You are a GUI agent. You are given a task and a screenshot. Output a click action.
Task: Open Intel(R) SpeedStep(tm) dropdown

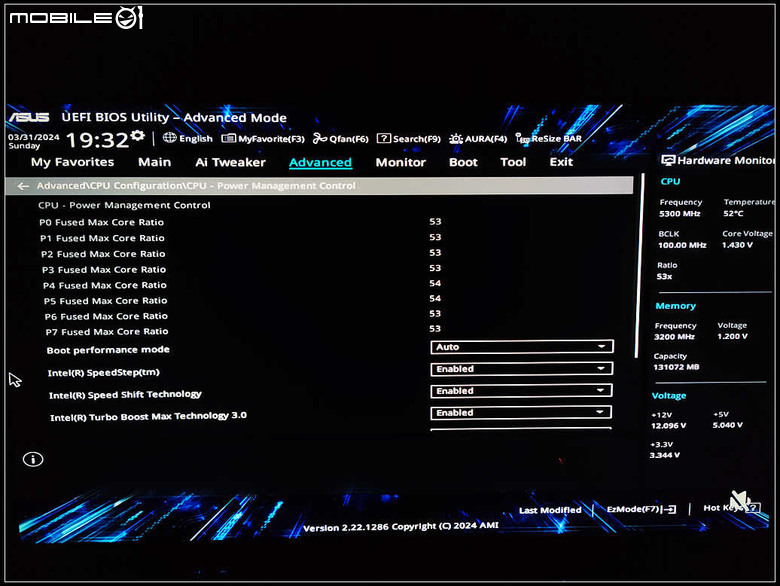pos(521,369)
